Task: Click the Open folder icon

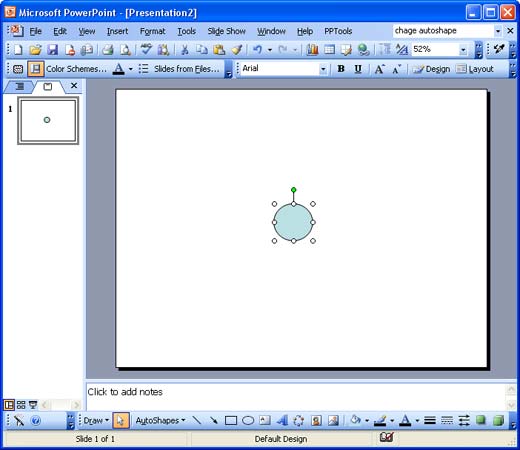Action: click(35, 50)
